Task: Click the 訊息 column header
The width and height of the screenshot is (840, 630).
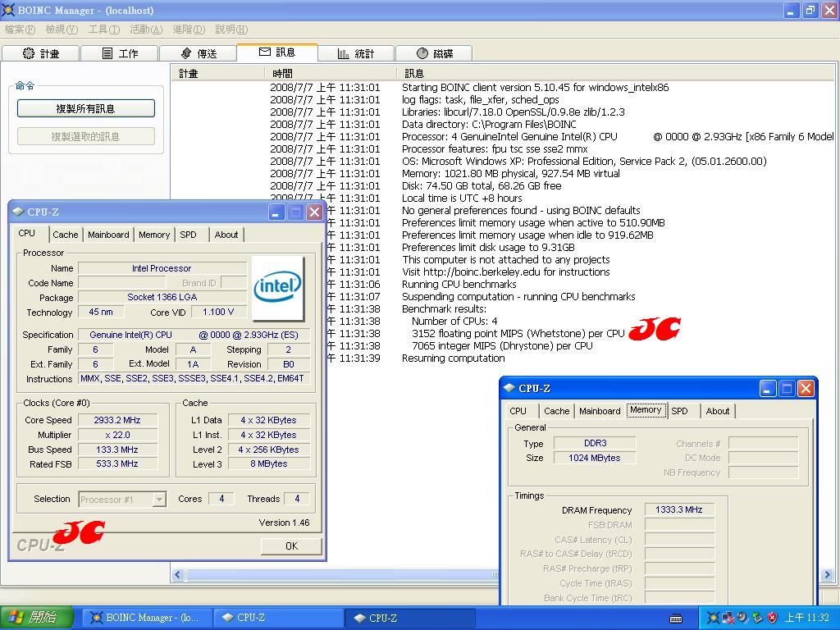Action: coord(616,73)
